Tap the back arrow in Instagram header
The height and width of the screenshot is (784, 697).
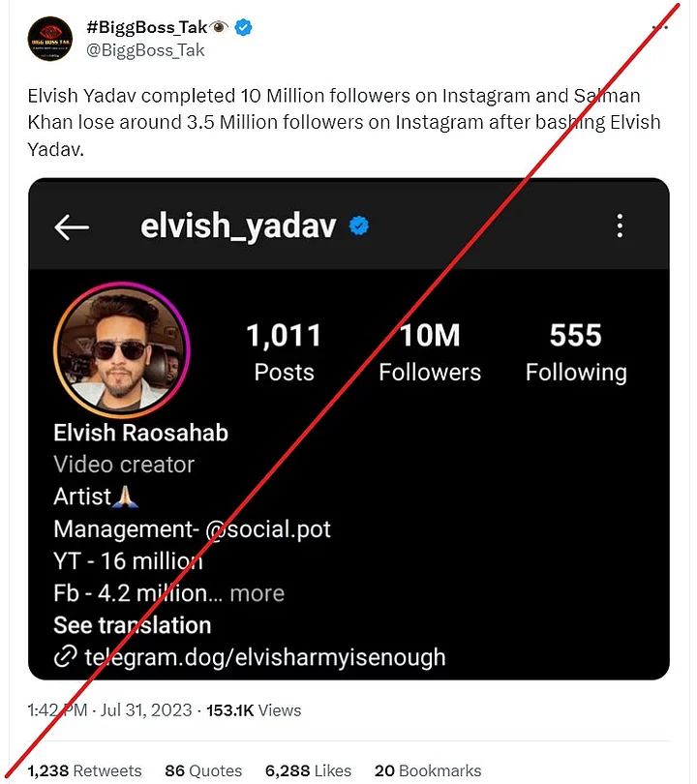click(73, 227)
